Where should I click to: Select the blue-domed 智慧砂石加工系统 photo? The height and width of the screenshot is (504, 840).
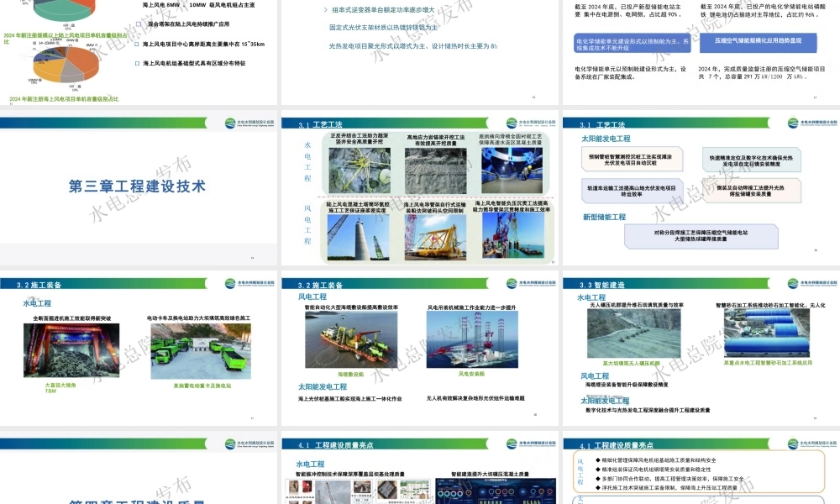point(767,333)
